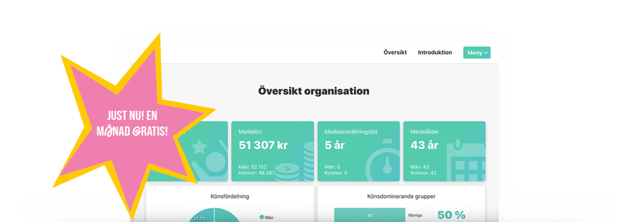Open the Översikt navigation item
644x222 pixels.
(x=395, y=53)
